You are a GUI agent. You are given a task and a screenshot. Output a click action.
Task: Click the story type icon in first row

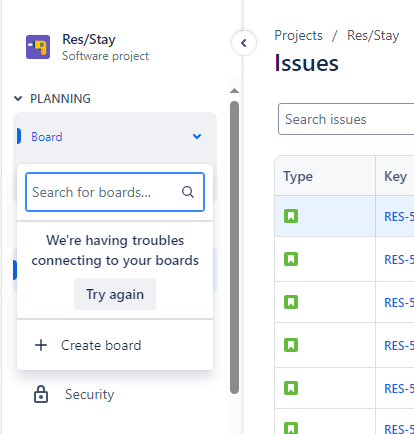pyautogui.click(x=291, y=216)
